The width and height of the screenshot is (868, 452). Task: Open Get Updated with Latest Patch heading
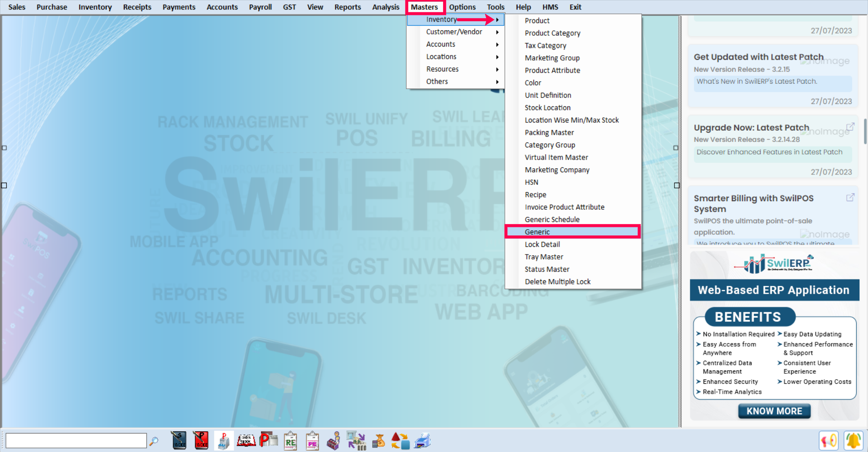click(759, 57)
